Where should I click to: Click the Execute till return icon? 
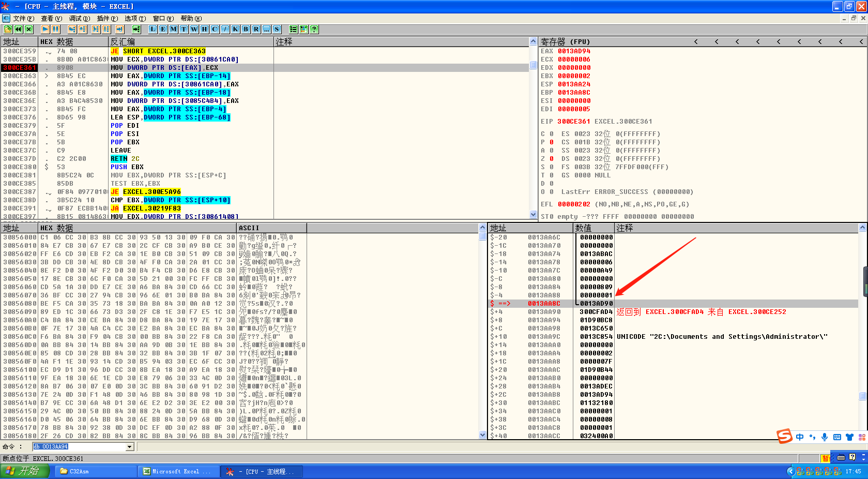tap(119, 29)
